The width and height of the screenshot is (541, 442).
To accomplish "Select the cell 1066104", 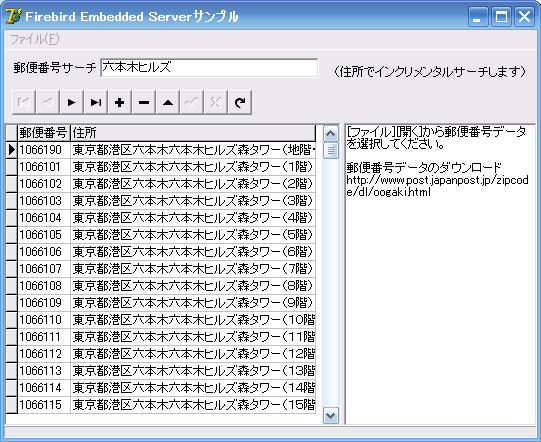I will pos(44,218).
